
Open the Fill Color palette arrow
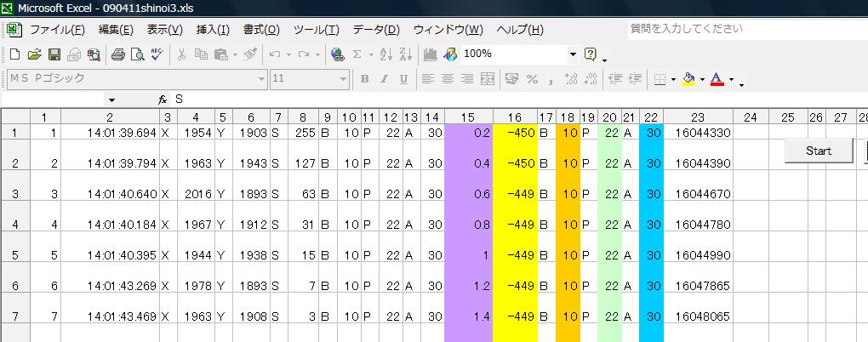(x=702, y=80)
